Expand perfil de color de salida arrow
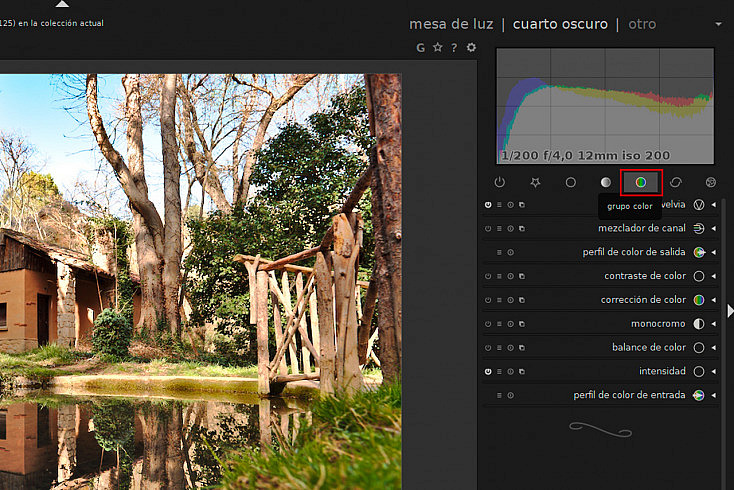 (714, 252)
